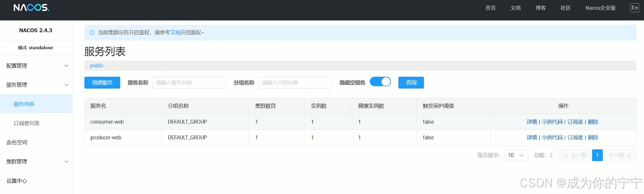Click the 模式 standalone label

pos(36,48)
